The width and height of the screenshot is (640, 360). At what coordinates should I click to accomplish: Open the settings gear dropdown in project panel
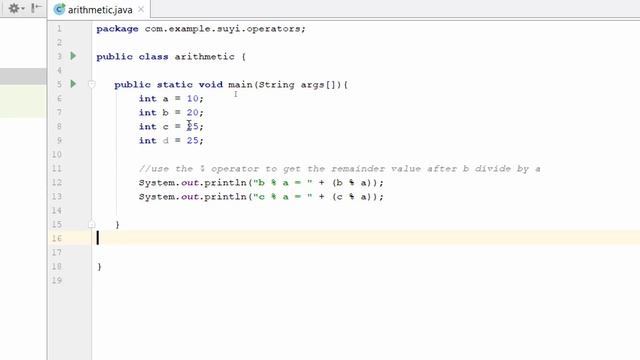tap(16, 8)
